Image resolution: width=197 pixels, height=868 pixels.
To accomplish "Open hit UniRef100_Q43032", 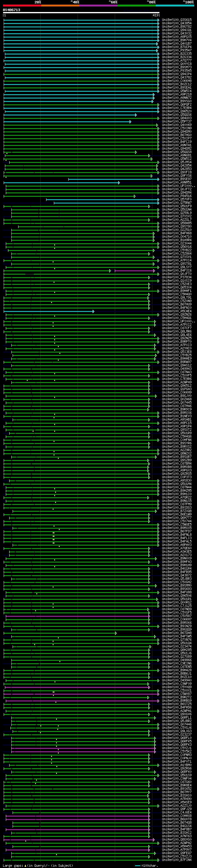I will [x=177, y=33].
